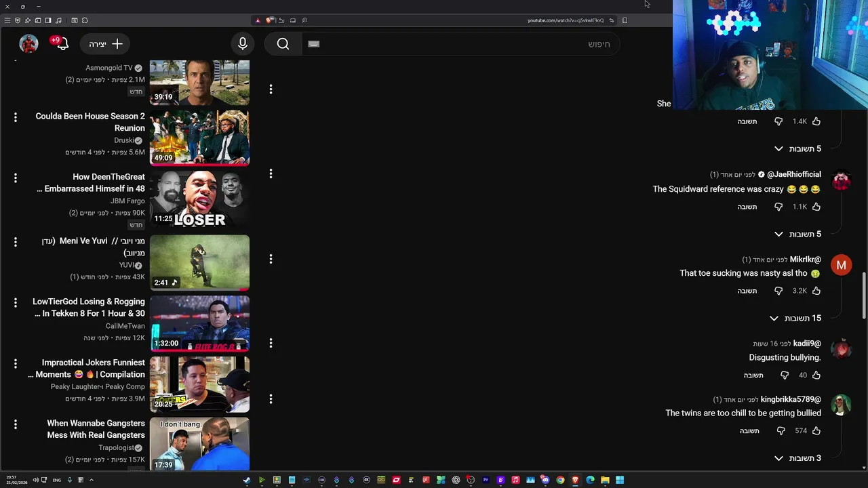
Task: Open the account avatar menu
Action: (28, 43)
